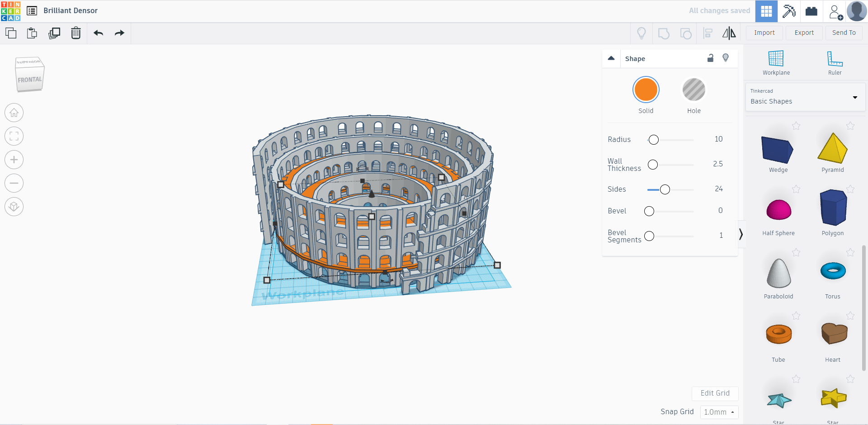Favorite the Wedge shape star
Screen dimensions: 868x425
pos(796,126)
